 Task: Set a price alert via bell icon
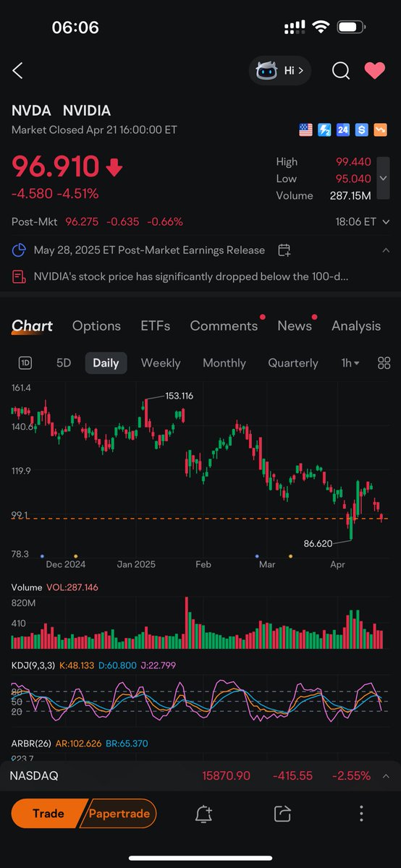[x=204, y=814]
